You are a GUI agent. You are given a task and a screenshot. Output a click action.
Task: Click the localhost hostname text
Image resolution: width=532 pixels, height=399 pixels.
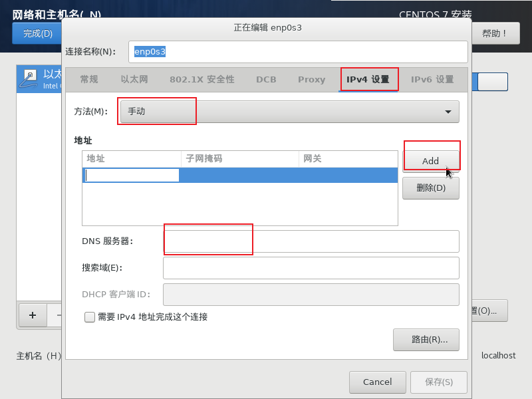[498, 356]
